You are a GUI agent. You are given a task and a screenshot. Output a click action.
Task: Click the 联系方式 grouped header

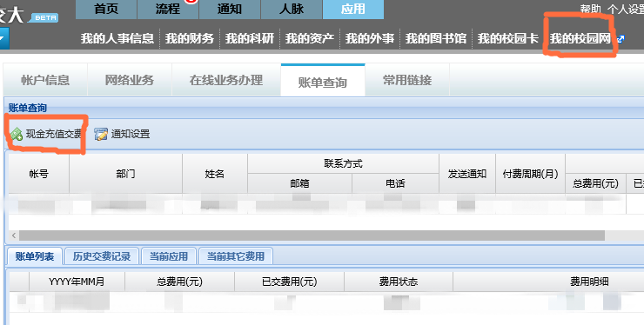tap(344, 163)
